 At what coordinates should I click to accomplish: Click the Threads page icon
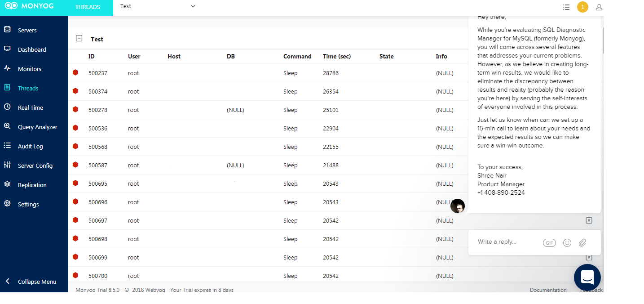7,88
